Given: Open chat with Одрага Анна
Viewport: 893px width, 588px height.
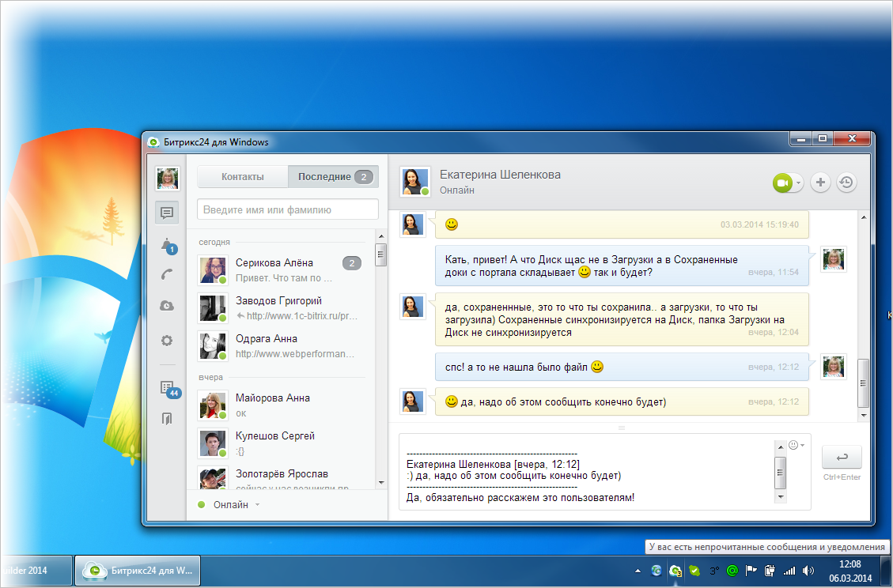Looking at the screenshot, I should pos(282,346).
